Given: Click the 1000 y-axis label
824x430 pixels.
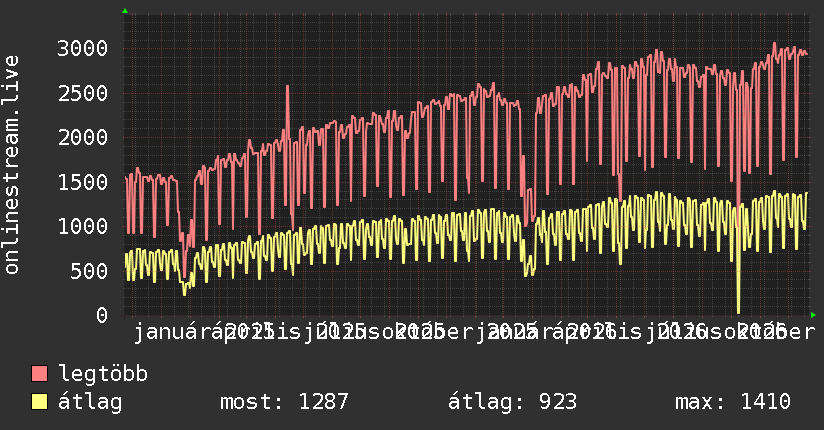Looking at the screenshot, I should pyautogui.click(x=83, y=226).
